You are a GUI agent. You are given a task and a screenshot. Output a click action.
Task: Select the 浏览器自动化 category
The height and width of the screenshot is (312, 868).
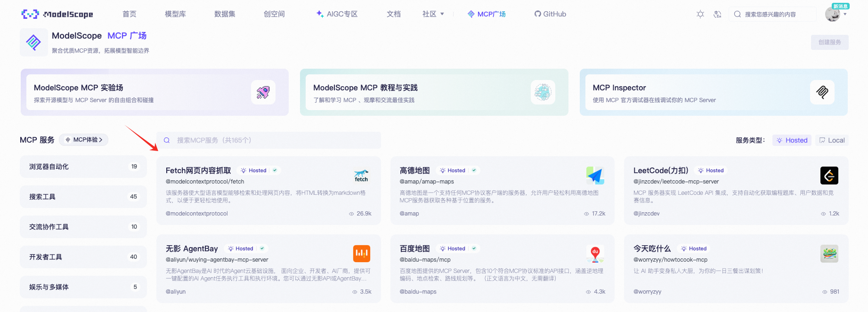click(83, 167)
